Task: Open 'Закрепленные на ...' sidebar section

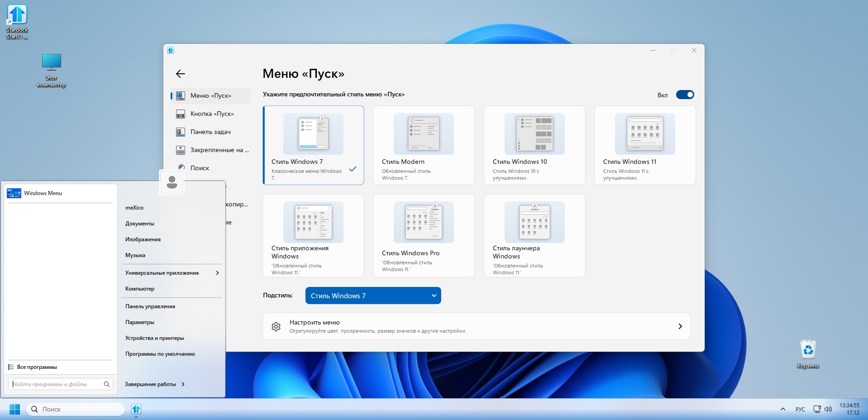Action: (211, 150)
